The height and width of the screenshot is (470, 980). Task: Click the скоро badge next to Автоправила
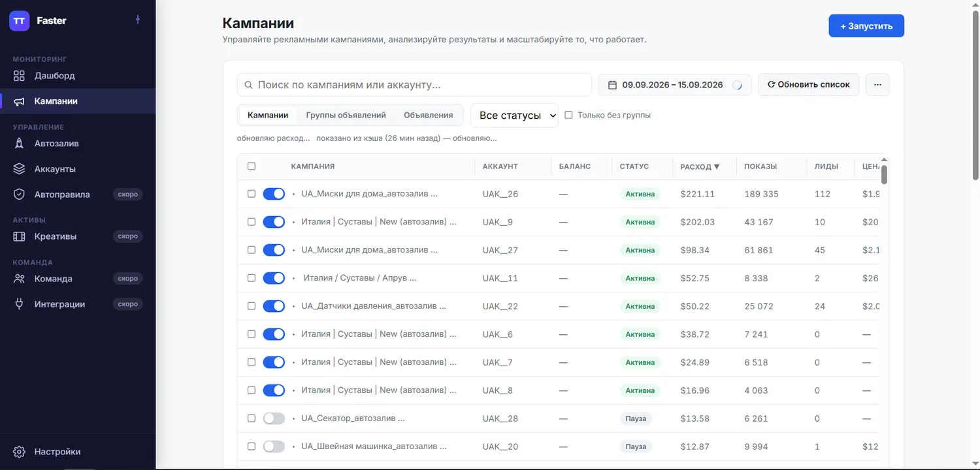pyautogui.click(x=128, y=195)
